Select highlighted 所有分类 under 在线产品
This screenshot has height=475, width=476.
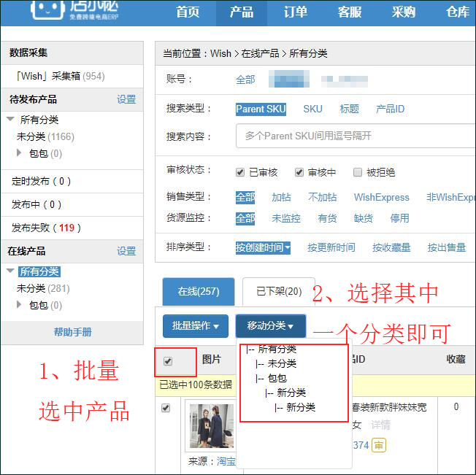pyautogui.click(x=39, y=271)
